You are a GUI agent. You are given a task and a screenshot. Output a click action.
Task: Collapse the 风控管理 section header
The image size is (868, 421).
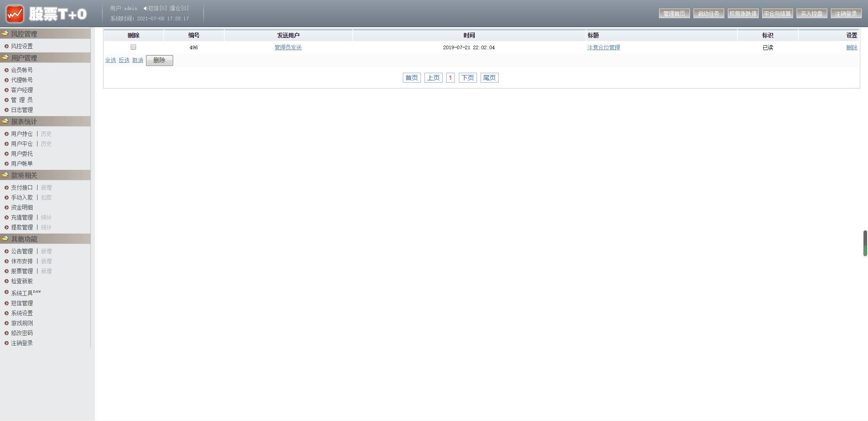[x=45, y=33]
